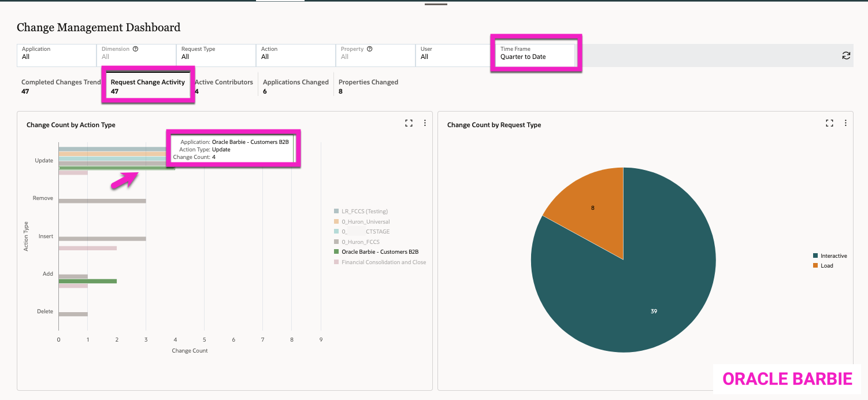Screen dimensions: 868x400
Task: Click the Interactive legend entry
Action: (833, 255)
